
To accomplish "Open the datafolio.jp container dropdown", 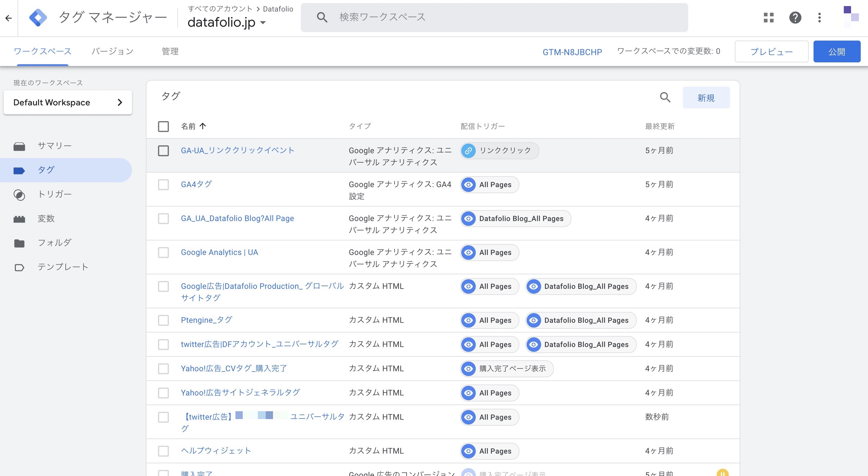I will (x=227, y=22).
